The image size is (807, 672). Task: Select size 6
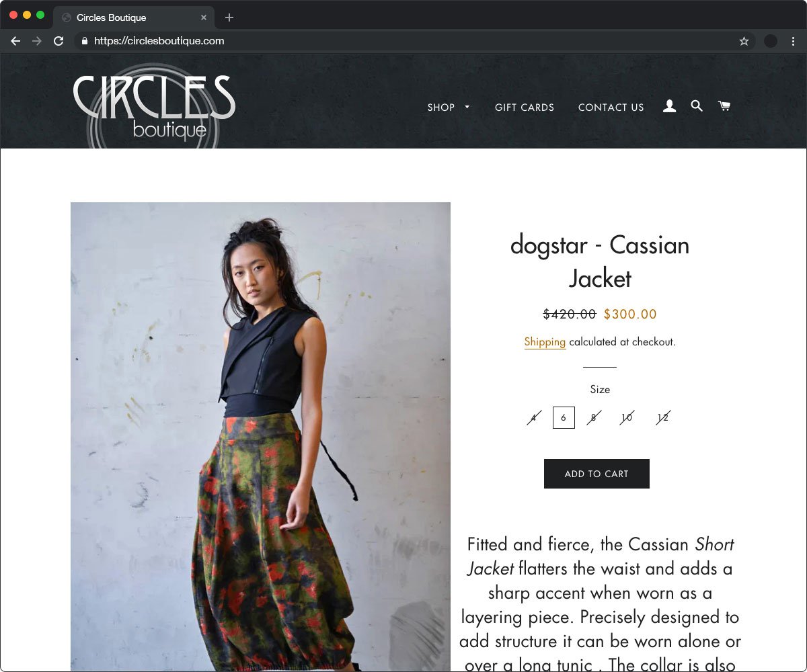(564, 418)
